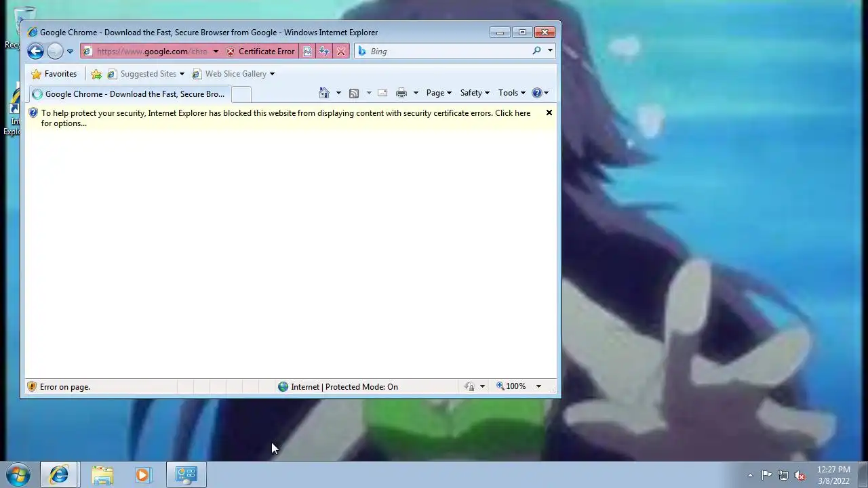
Task: Click the Back navigation arrow
Action: [x=35, y=51]
